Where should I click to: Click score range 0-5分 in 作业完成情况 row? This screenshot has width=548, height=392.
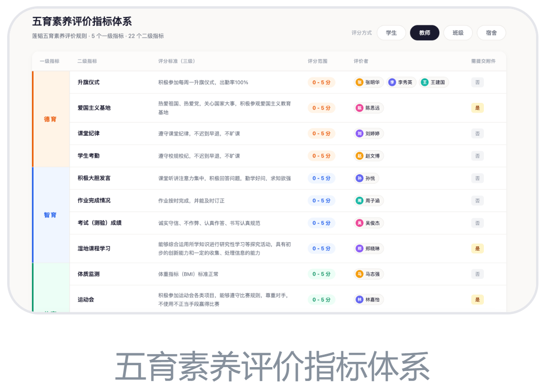[x=321, y=201]
